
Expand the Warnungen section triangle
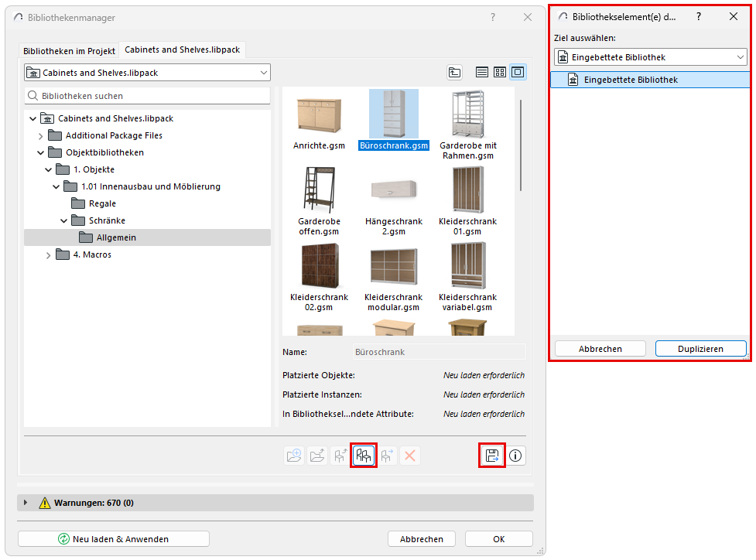point(25,503)
